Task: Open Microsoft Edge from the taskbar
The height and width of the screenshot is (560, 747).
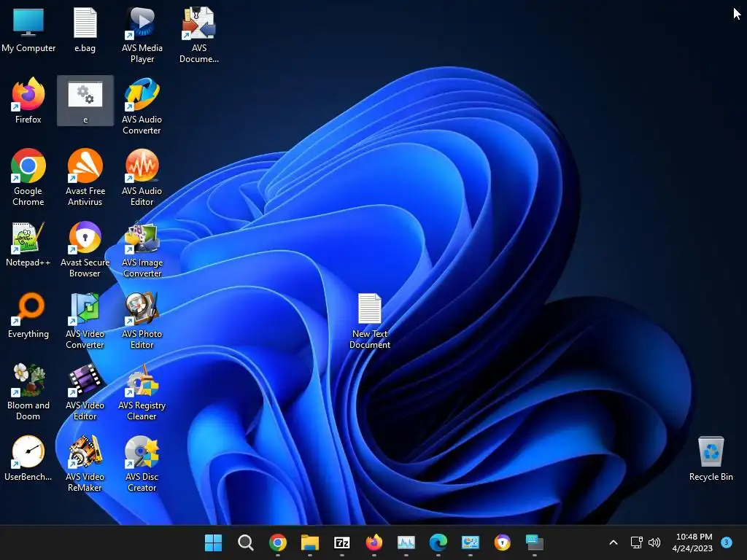Action: [x=438, y=542]
